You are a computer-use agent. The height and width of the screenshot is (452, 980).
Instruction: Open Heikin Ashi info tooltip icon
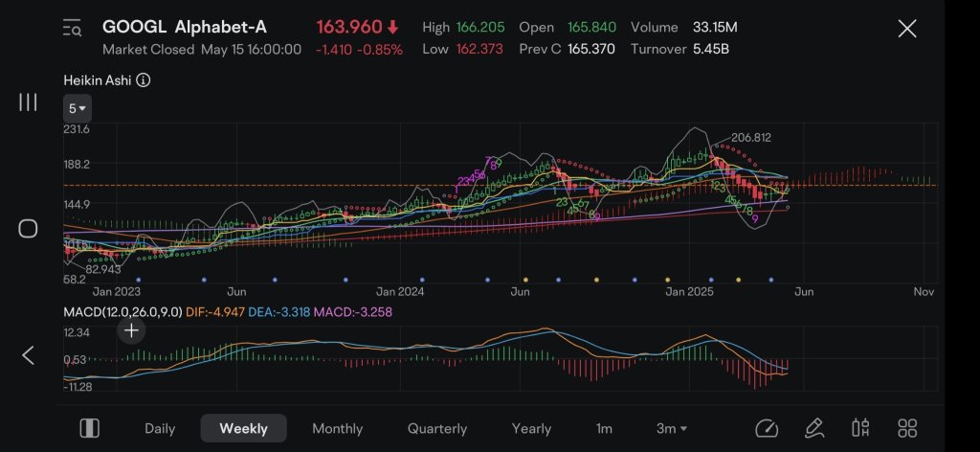click(144, 80)
